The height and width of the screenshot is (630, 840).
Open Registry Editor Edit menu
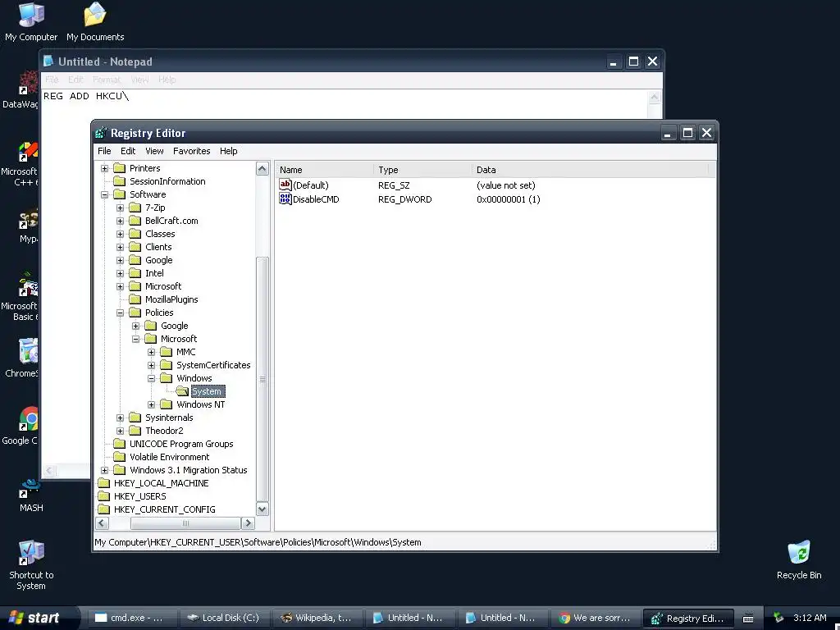(x=127, y=151)
